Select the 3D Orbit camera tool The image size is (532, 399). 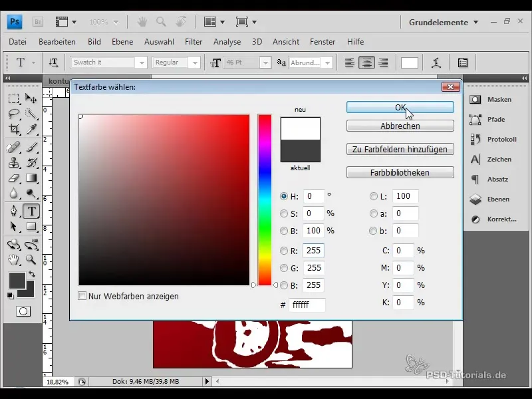pos(31,244)
